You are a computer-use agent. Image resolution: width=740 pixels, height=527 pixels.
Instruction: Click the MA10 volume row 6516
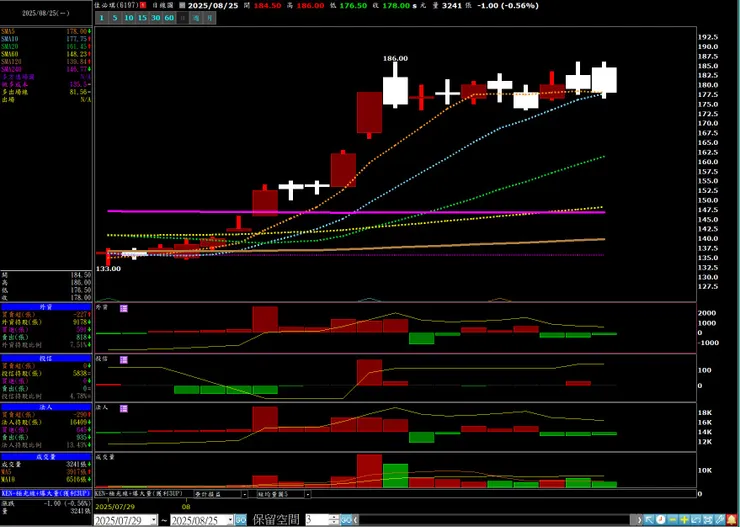tap(46, 480)
